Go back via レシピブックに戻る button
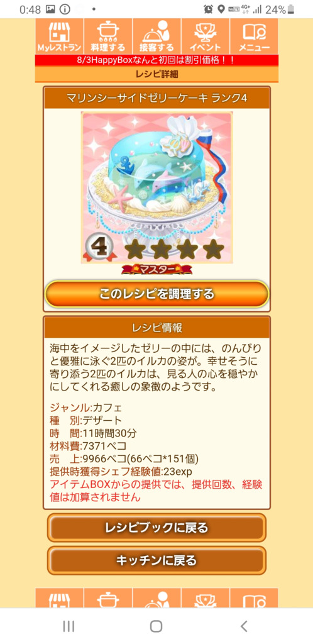The image size is (313, 644). pos(156,528)
